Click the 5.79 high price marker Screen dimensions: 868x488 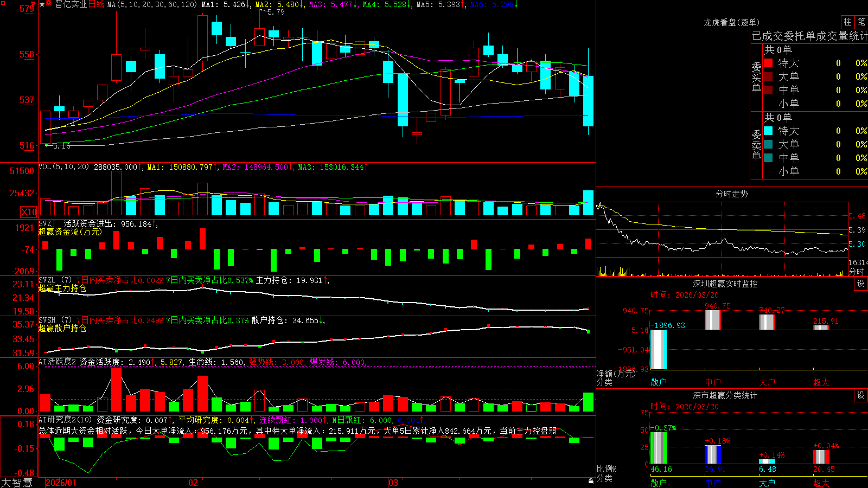[276, 12]
